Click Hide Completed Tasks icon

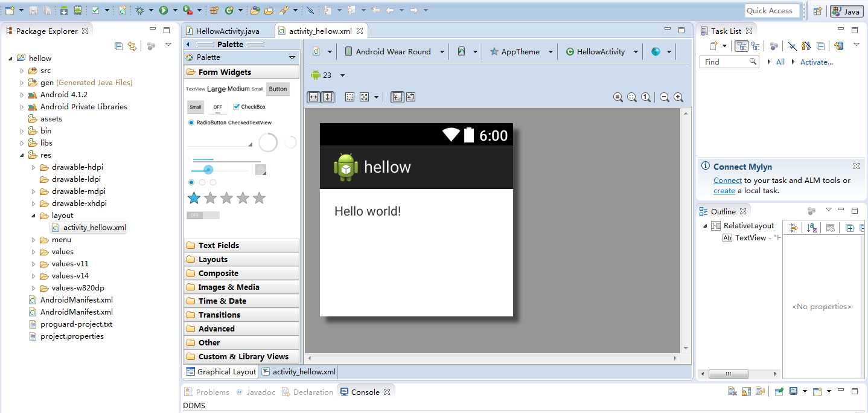tap(793, 45)
